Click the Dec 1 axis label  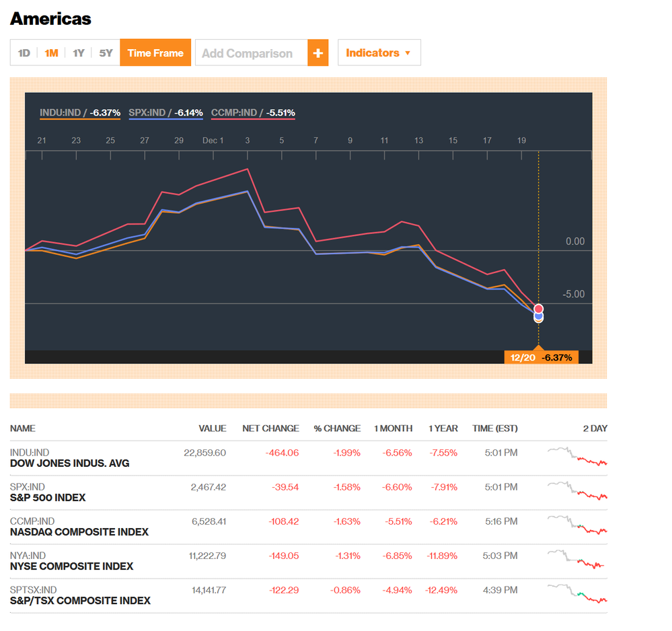pyautogui.click(x=213, y=140)
